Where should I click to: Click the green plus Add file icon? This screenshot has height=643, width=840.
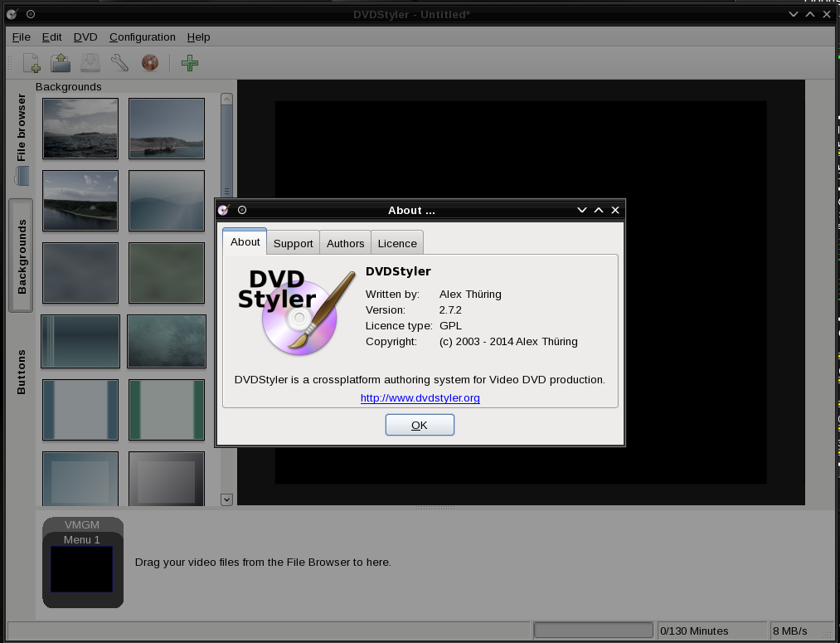click(x=190, y=63)
